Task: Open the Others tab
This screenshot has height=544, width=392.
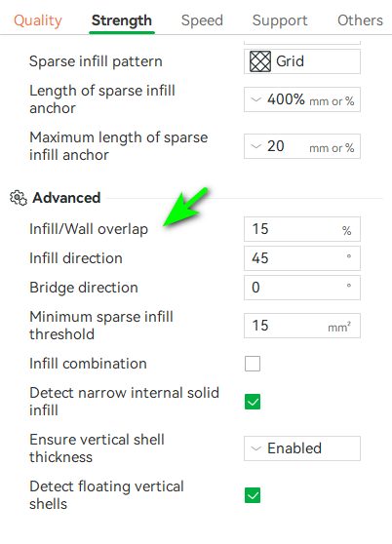Action: [x=360, y=20]
